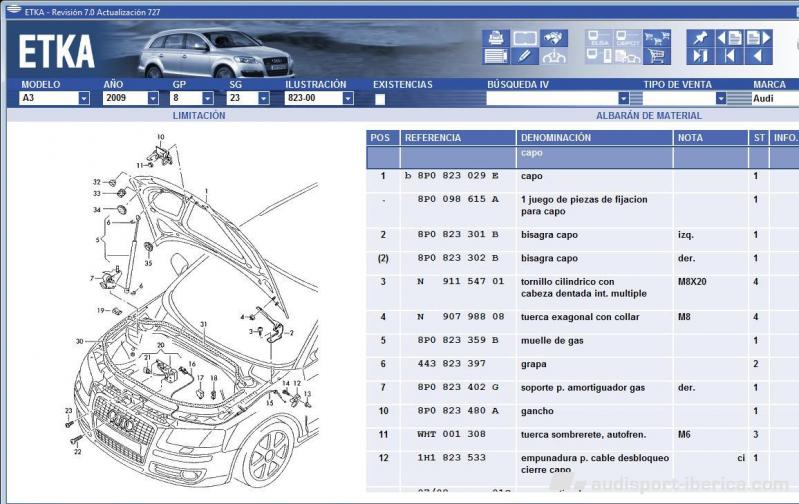799x504 pixels.
Task: Click the monitor and tower PC icon
Action: pos(599,56)
